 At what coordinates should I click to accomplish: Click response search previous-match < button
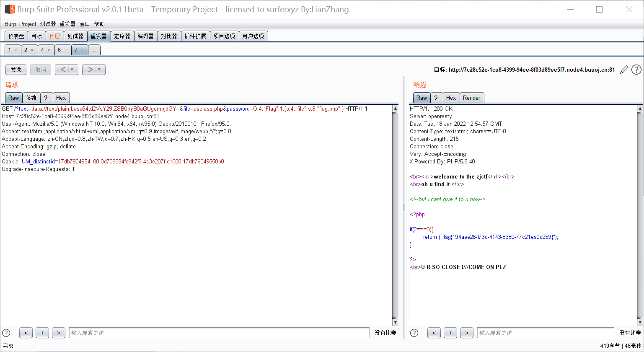coord(434,333)
